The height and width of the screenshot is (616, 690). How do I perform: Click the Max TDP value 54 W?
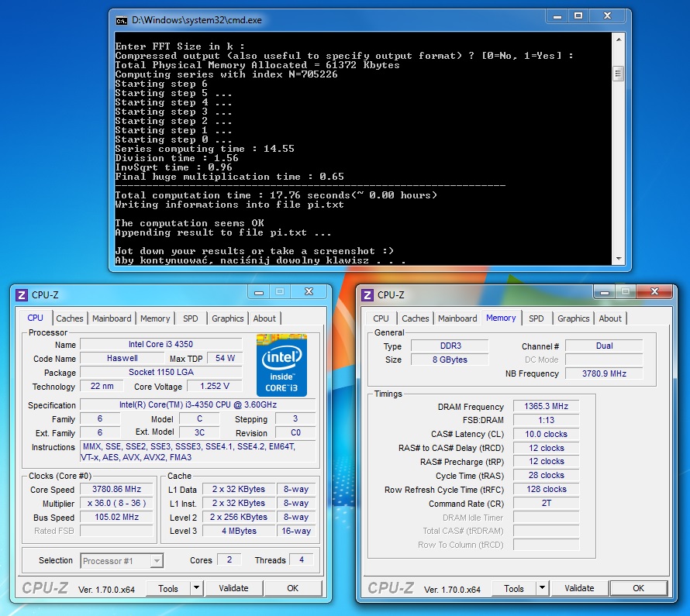point(225,358)
